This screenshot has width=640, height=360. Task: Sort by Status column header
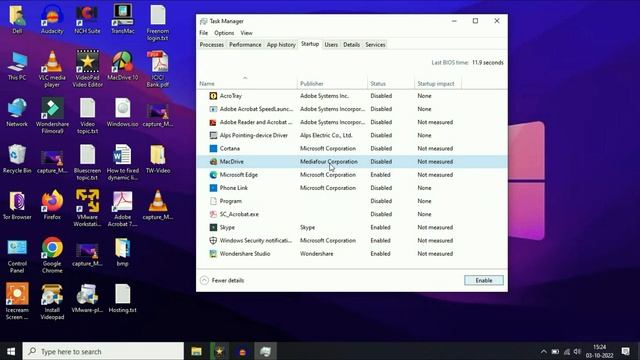[391, 83]
